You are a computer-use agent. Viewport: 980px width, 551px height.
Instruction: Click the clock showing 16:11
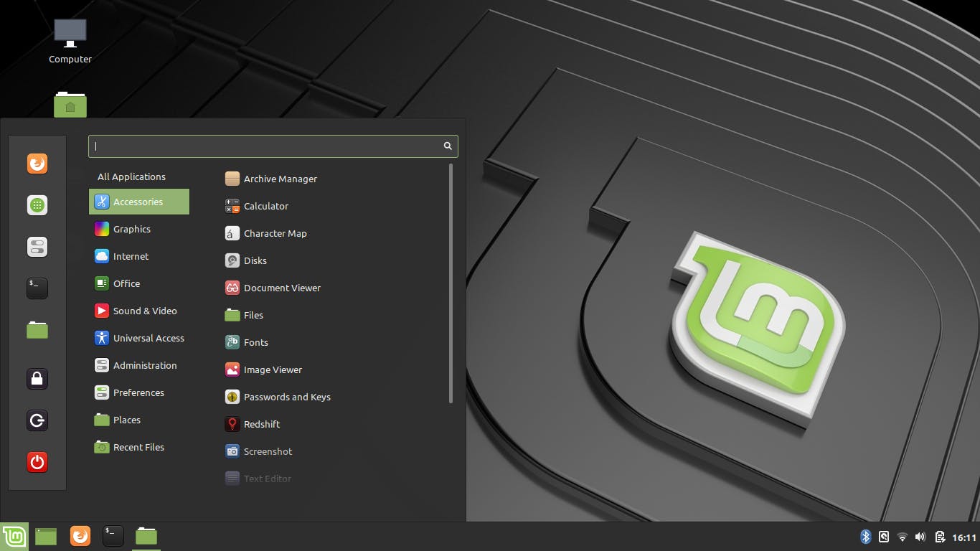pos(961,536)
